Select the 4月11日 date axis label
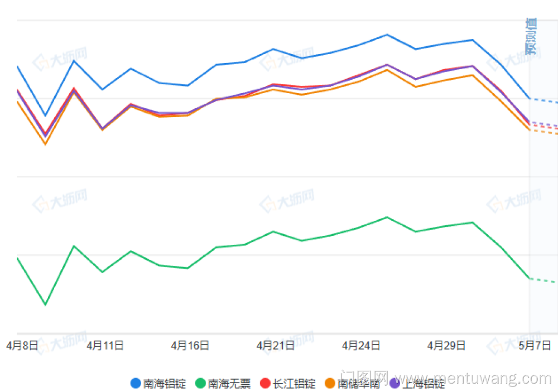 point(105,346)
